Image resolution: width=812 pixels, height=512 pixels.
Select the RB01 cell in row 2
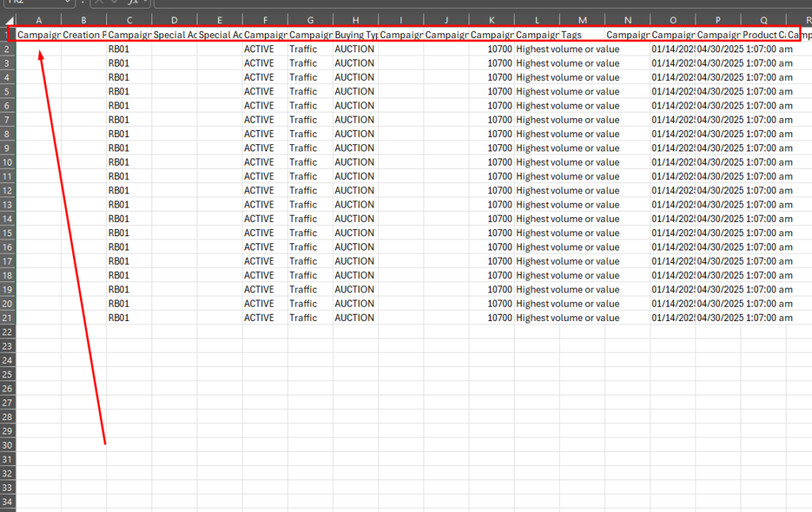128,49
